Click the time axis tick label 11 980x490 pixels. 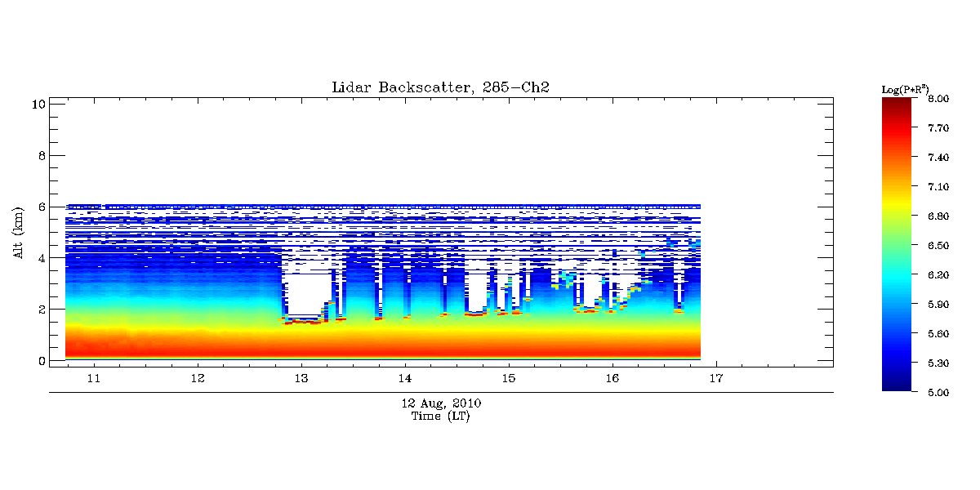[x=93, y=378]
